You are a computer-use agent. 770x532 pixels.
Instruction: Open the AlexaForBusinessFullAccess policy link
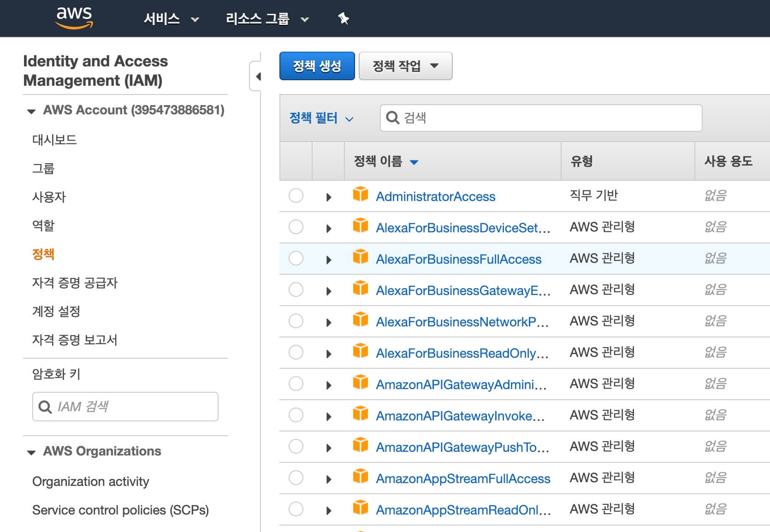(x=459, y=259)
